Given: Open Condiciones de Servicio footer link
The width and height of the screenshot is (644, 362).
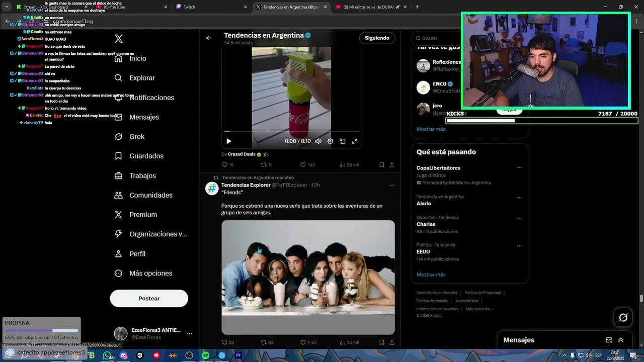Looking at the screenshot, I should (437, 293).
